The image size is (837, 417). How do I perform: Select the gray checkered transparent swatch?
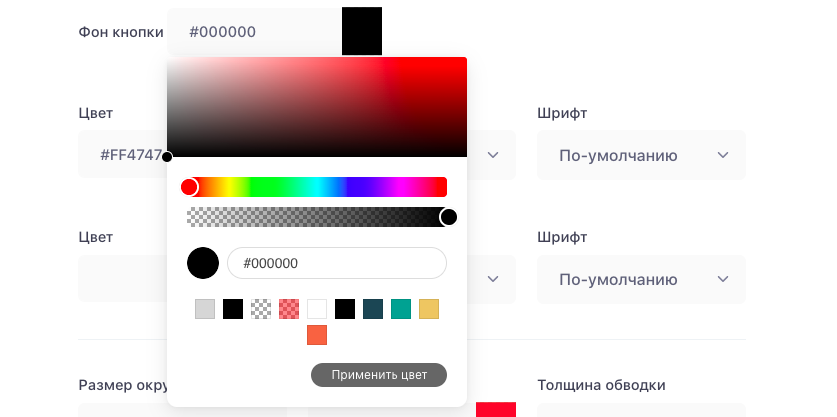261,309
